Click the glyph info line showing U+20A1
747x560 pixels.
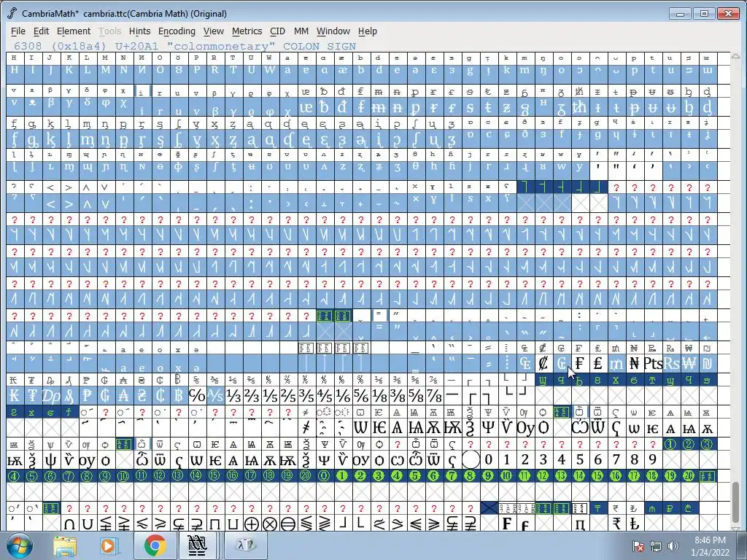(185, 46)
